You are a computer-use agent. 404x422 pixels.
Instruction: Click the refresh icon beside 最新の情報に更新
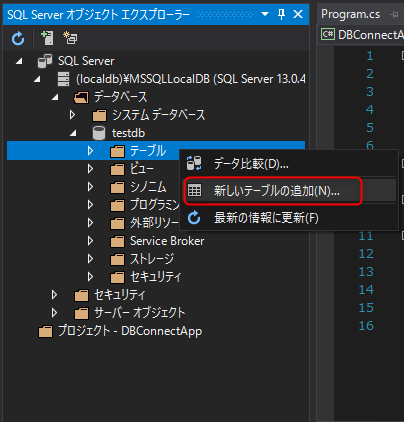tap(194, 218)
